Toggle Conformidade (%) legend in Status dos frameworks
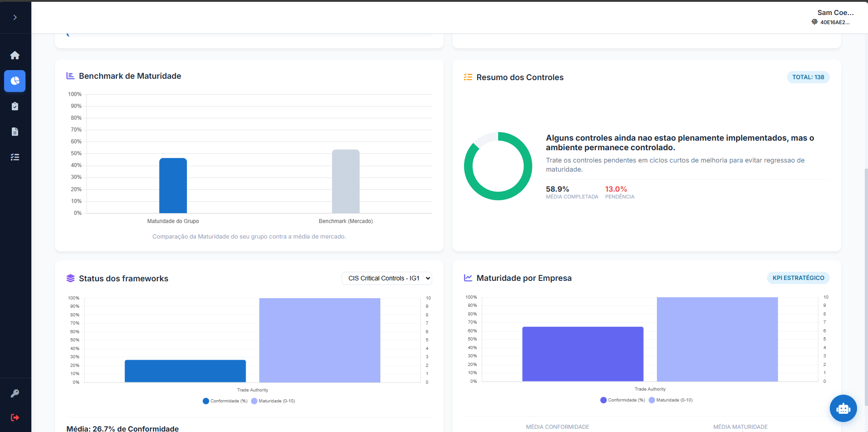Screen dimensions: 868x432 click(x=225, y=401)
